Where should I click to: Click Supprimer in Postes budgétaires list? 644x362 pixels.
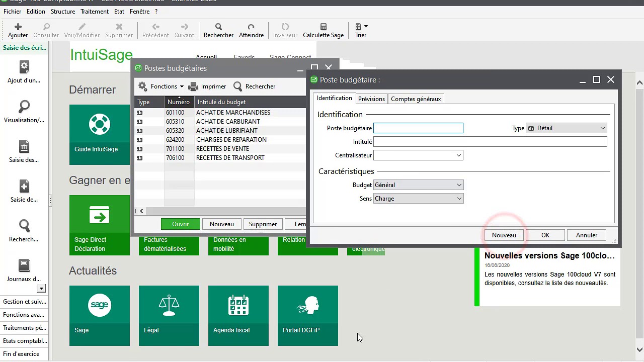click(263, 224)
